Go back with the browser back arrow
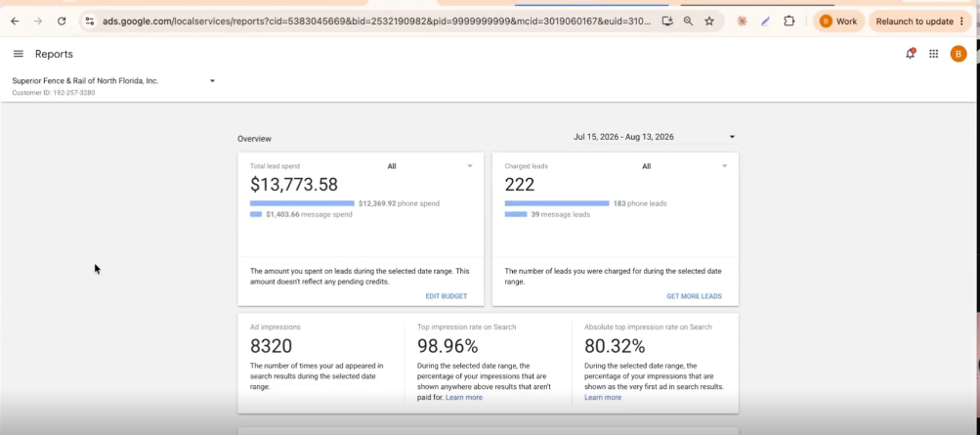This screenshot has width=980, height=435. pyautogui.click(x=15, y=22)
